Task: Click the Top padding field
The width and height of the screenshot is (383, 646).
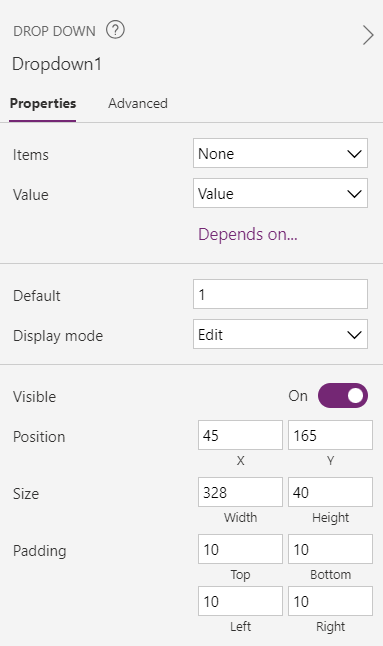Action: (240, 549)
